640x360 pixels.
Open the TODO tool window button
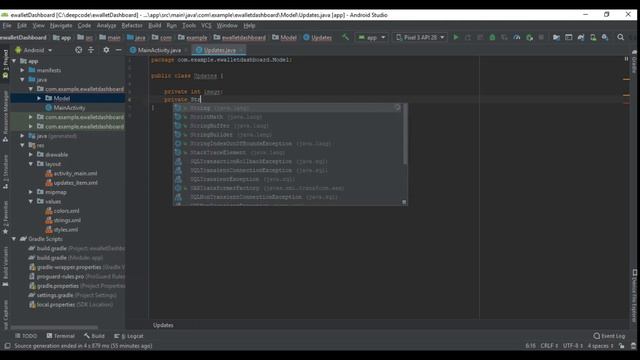click(26, 336)
